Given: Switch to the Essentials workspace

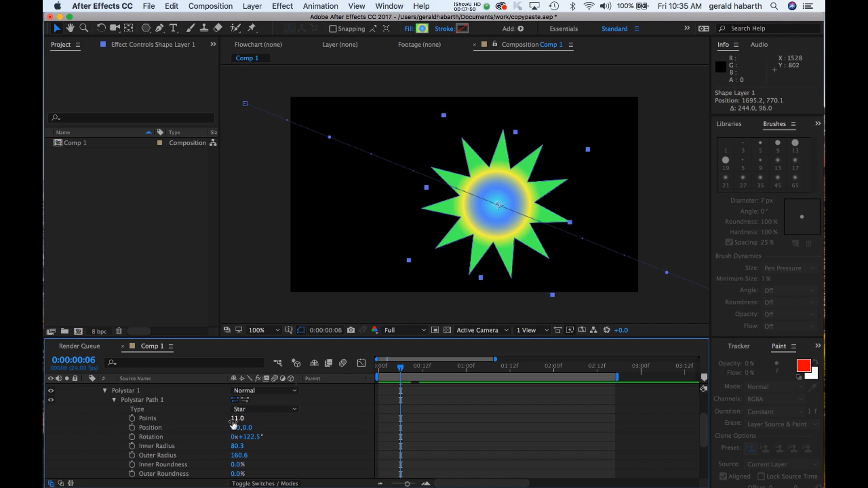Looking at the screenshot, I should [563, 29].
